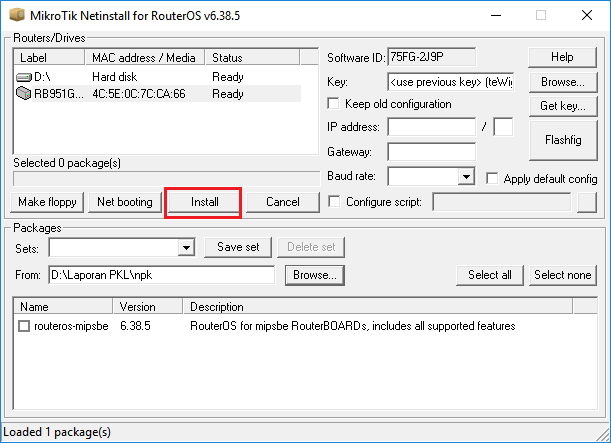Click the Hard disk media text
Image resolution: width=611 pixels, height=443 pixels.
tap(115, 77)
